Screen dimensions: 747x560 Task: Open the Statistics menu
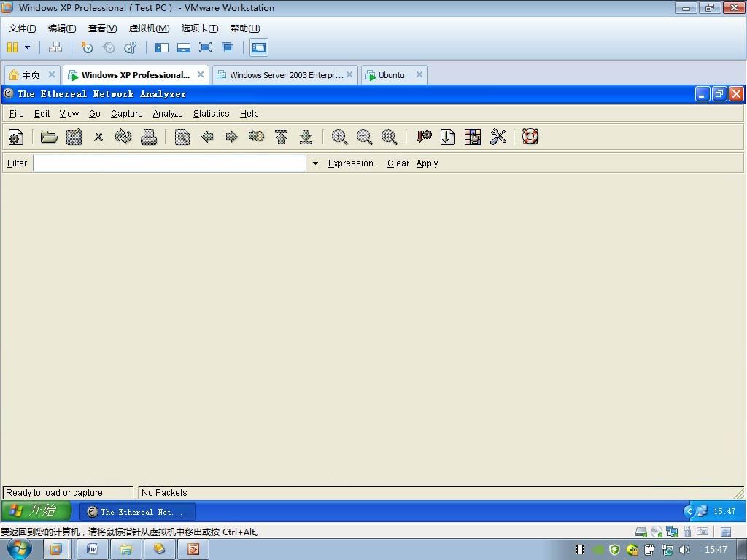(x=211, y=113)
